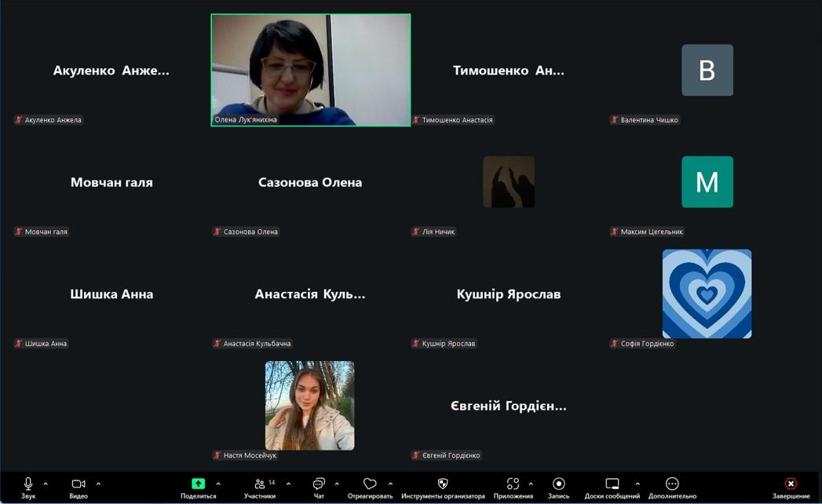Click small Софія Гордієнко name label
This screenshot has height=504, width=822.
(x=648, y=344)
